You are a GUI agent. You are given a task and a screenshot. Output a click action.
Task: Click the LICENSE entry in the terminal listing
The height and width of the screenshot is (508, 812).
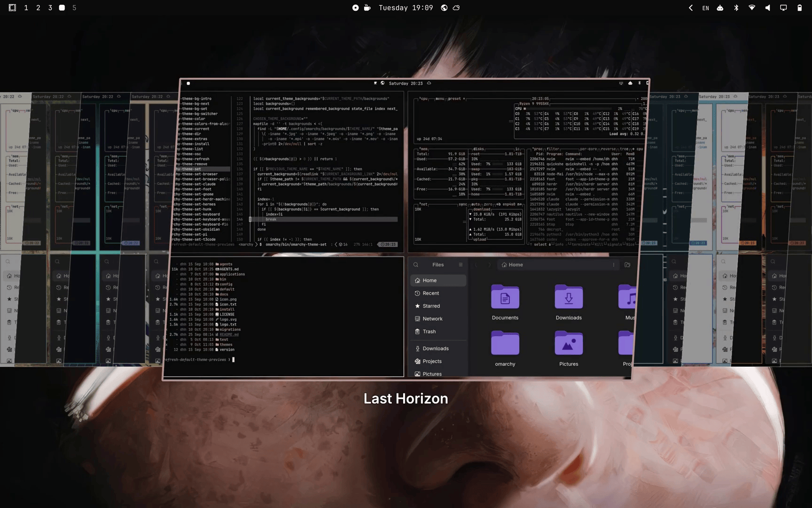[225, 315]
